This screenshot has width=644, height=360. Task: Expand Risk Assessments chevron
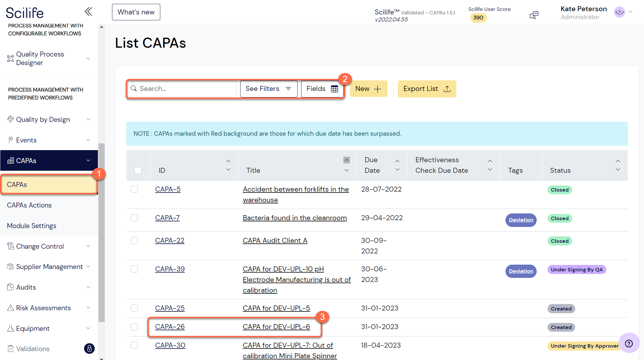(x=88, y=308)
